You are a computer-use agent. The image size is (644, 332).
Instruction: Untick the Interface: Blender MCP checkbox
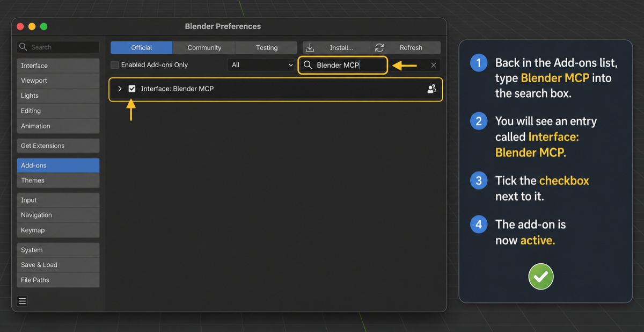tap(132, 89)
